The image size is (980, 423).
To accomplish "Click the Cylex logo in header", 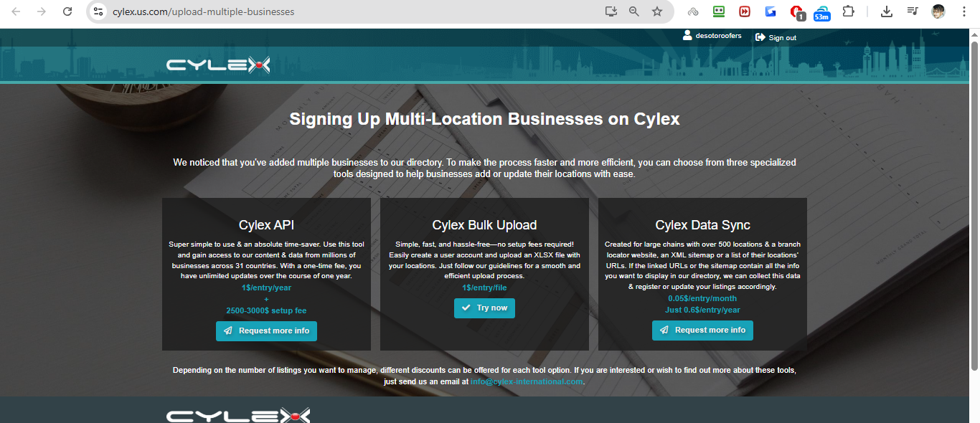I will (218, 65).
